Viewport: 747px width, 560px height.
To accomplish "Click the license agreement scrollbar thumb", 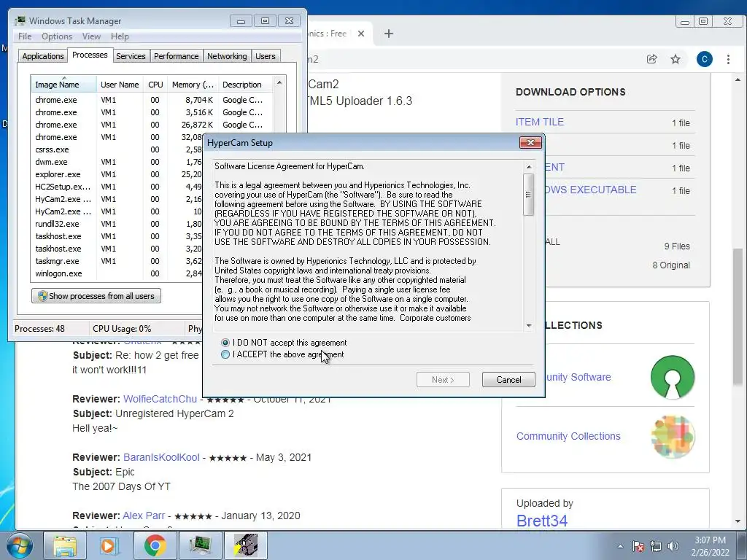I will point(528,194).
